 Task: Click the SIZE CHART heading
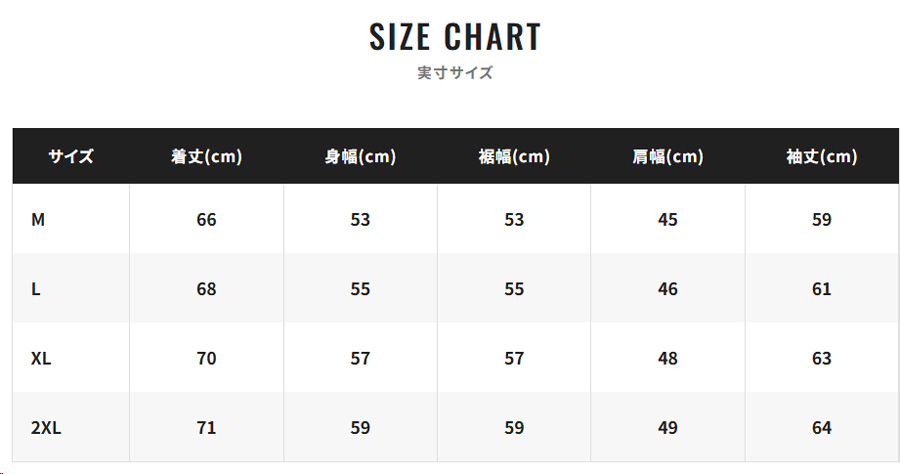[455, 37]
